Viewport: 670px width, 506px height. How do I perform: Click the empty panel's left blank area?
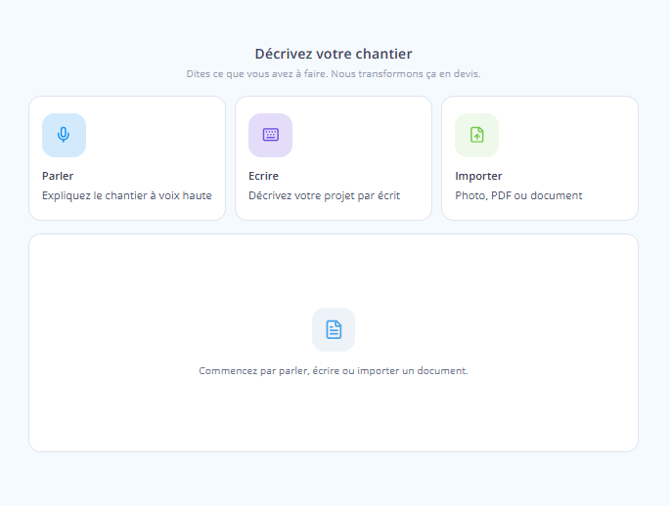[x=110, y=340]
